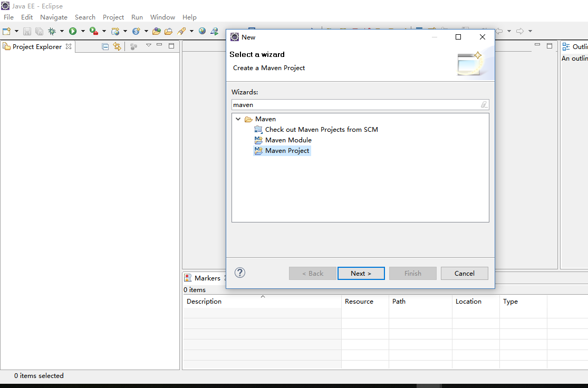Click the New Servlet icon

pos(136,31)
